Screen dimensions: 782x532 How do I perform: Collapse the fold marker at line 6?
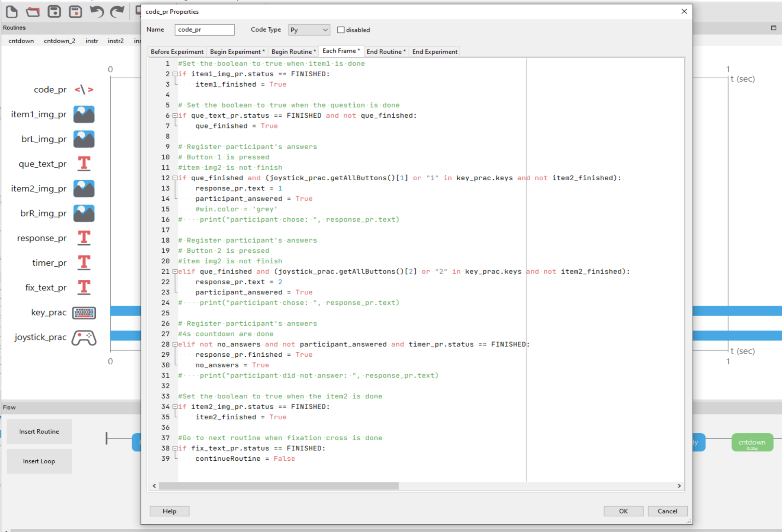coord(175,116)
